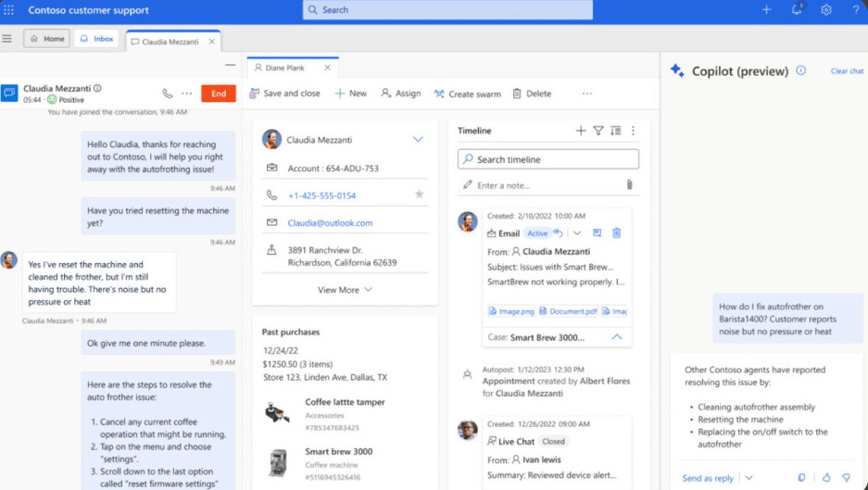Click Store 123, Linden Ave, Dallas, TX
Viewport: 868px width, 490px height.
(325, 377)
